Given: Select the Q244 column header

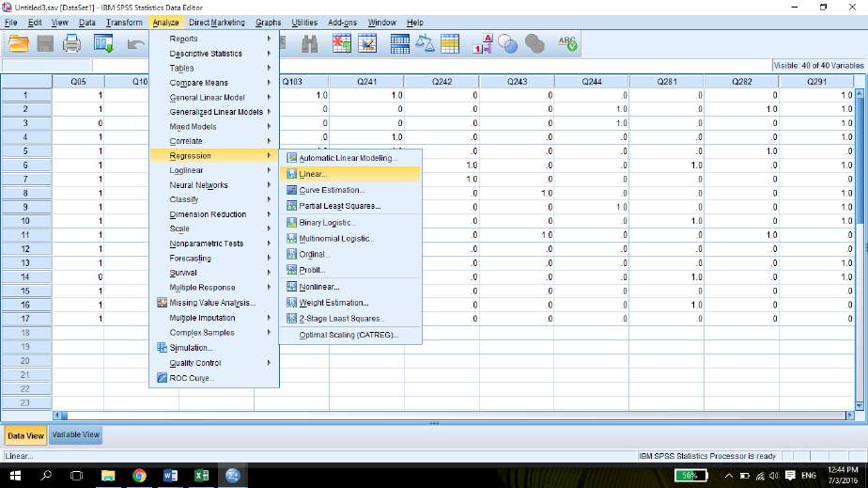Looking at the screenshot, I should [x=592, y=82].
